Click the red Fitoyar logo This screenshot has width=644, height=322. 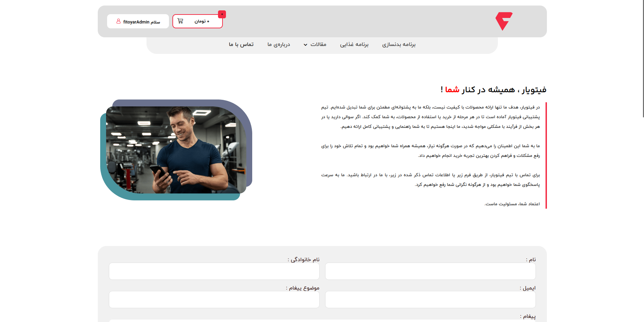[x=504, y=21]
